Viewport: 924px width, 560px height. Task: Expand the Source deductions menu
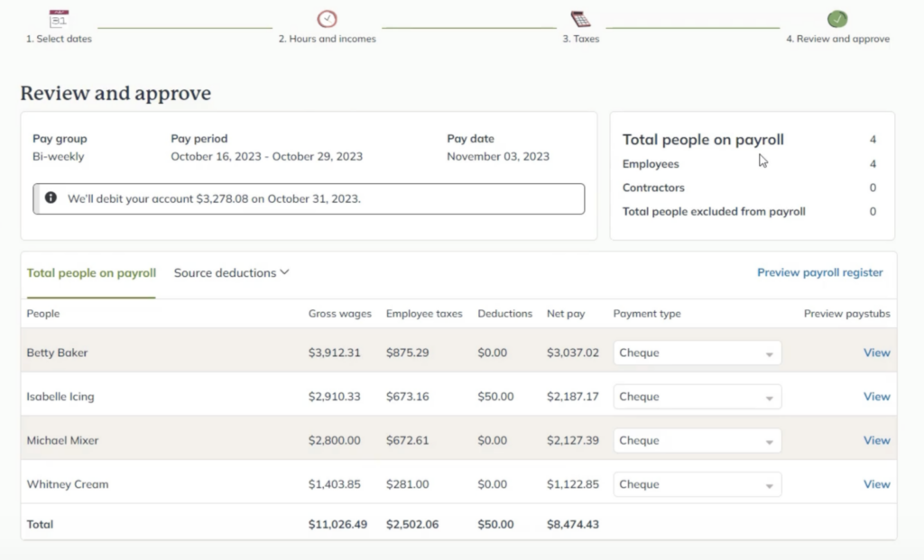click(231, 273)
